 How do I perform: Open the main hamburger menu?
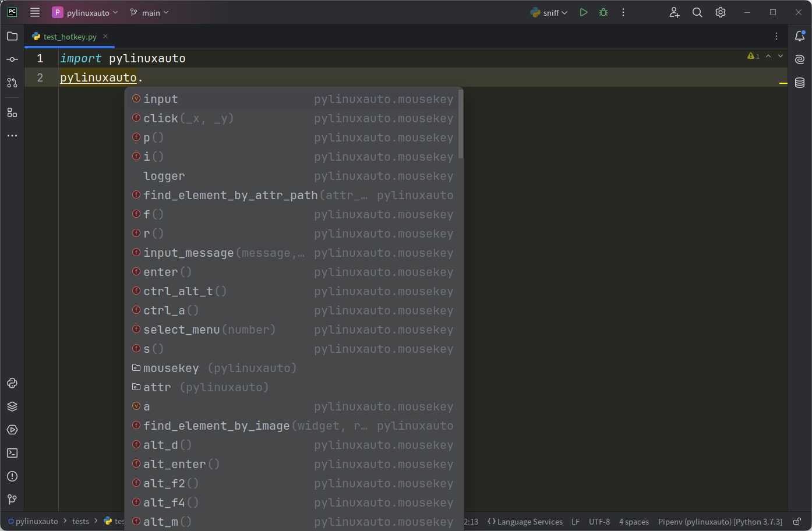pyautogui.click(x=35, y=12)
